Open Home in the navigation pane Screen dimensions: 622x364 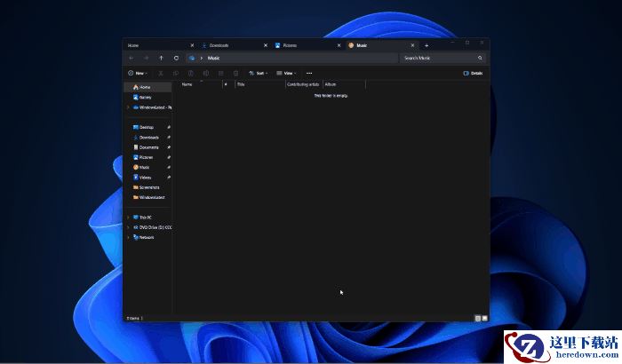coord(148,87)
